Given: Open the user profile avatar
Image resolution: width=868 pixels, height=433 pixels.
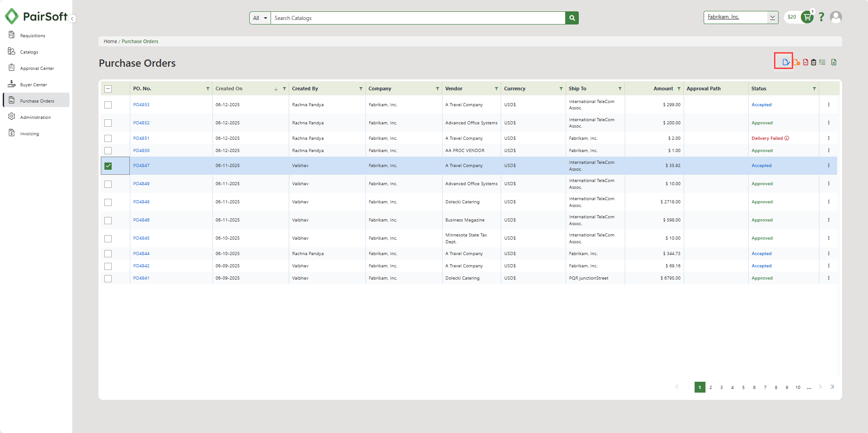Looking at the screenshot, I should (x=836, y=17).
